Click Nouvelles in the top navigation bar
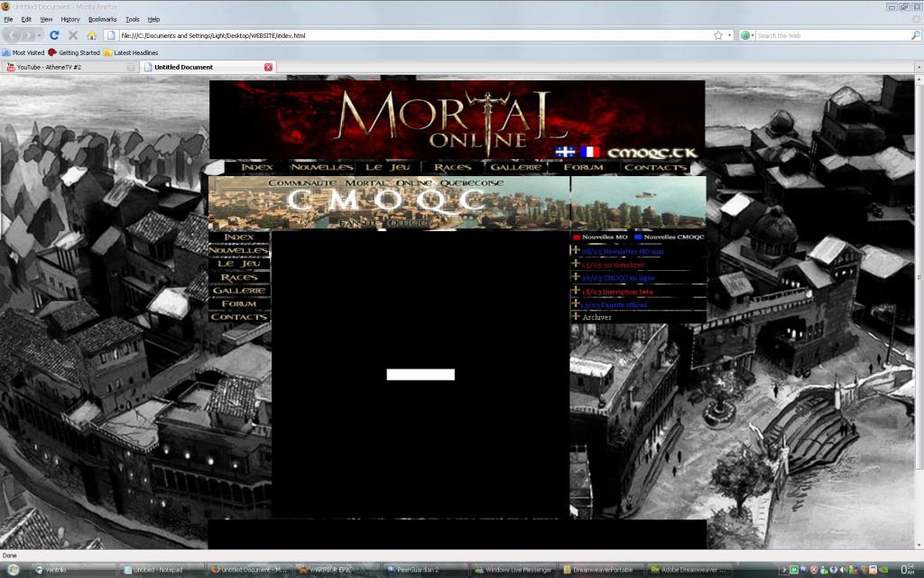924x578 pixels. point(322,167)
